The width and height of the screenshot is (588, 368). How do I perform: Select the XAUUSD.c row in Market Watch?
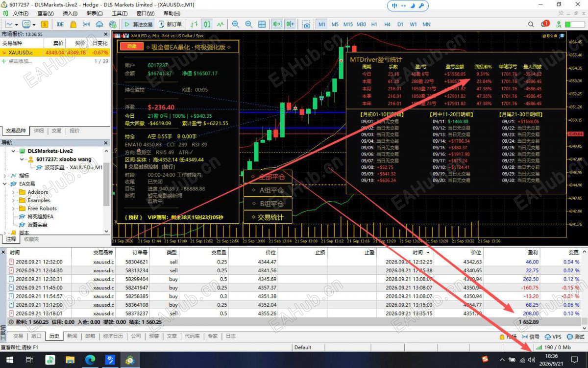pyautogui.click(x=55, y=53)
